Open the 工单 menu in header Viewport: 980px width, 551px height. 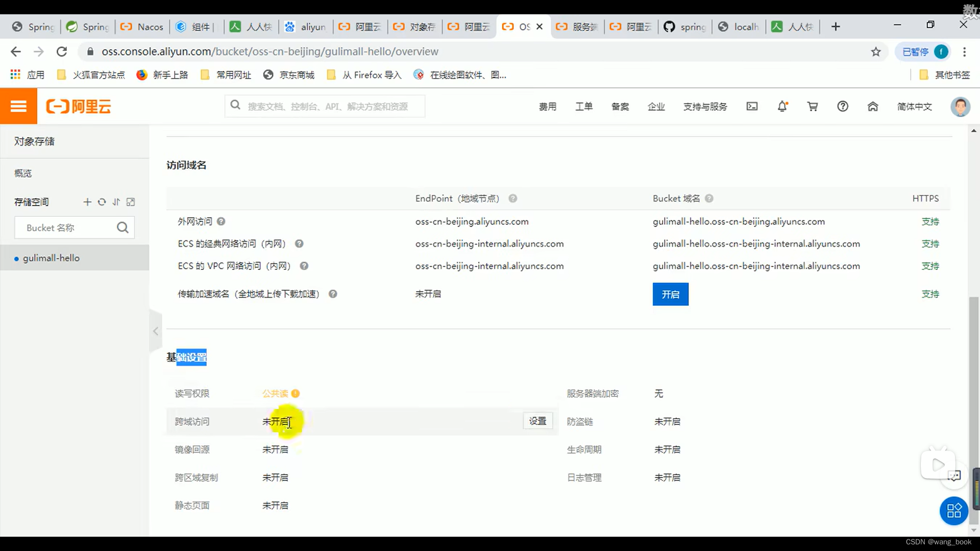coord(584,107)
